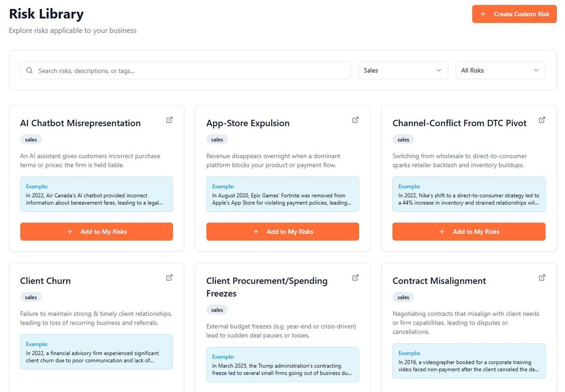This screenshot has width=565, height=392.
Task: Click external link icon on Channel-Conflict card
Action: click(542, 120)
